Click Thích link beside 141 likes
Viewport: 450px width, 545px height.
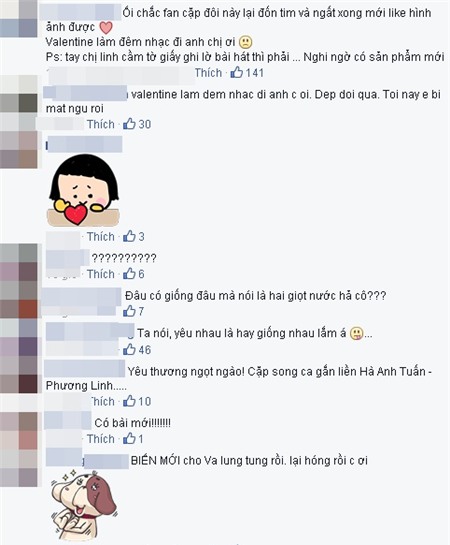coord(208,73)
